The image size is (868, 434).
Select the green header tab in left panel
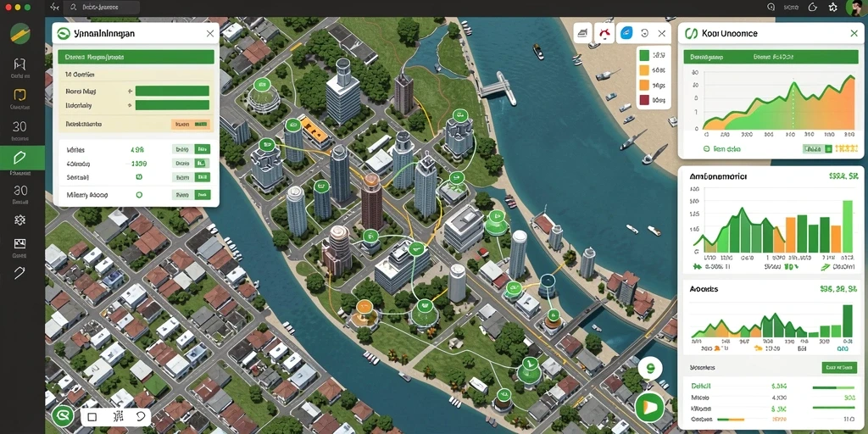[136, 57]
